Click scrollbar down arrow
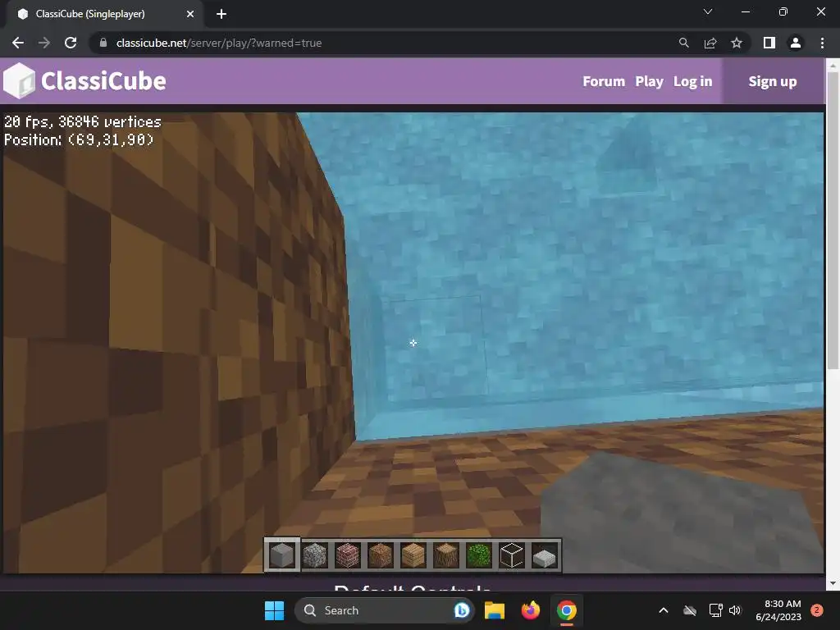Viewport: 840px width, 630px height. pos(833,583)
